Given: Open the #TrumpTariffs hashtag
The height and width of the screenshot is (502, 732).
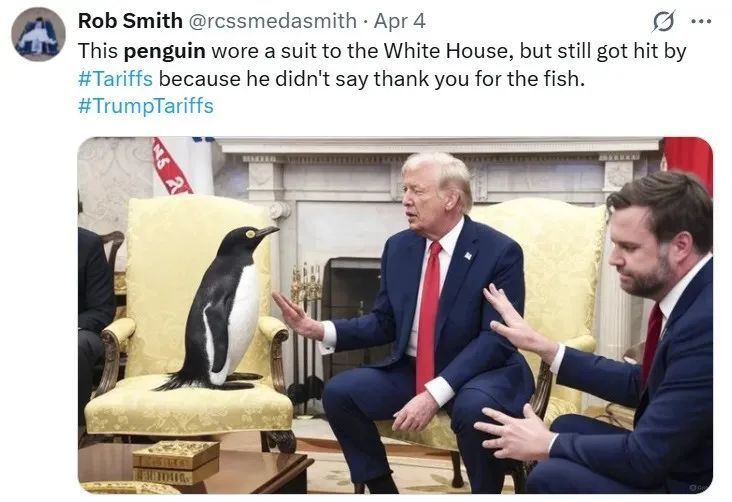Looking at the screenshot, I should point(146,106).
